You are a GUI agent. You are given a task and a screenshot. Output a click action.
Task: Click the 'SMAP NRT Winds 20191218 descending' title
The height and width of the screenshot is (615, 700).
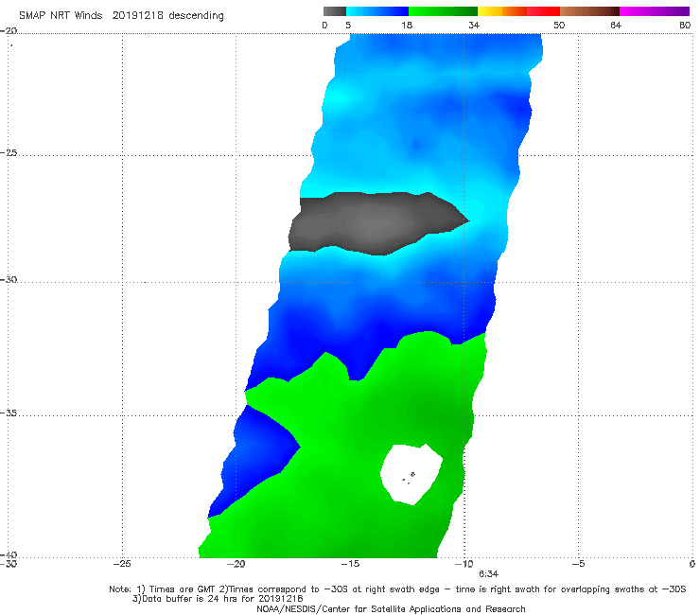click(x=121, y=15)
